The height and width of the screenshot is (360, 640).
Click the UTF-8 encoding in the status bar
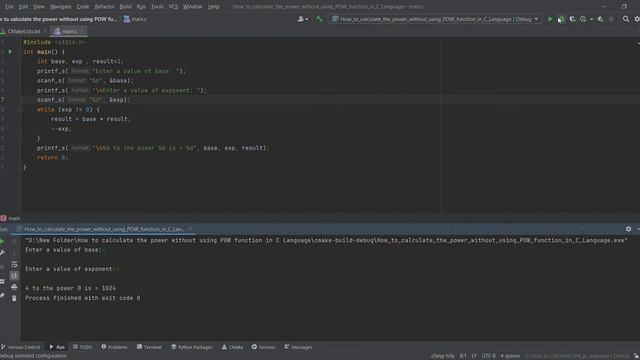tap(489, 356)
